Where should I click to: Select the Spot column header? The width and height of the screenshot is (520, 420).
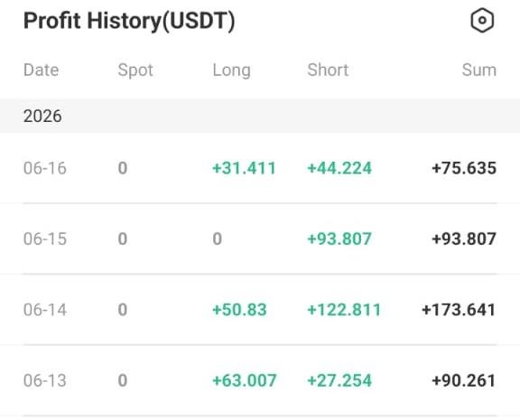click(135, 70)
